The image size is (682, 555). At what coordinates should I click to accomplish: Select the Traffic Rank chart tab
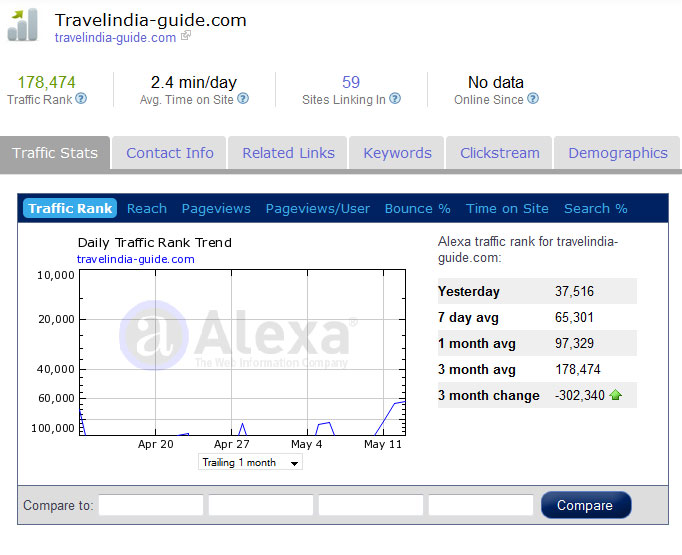coord(70,208)
